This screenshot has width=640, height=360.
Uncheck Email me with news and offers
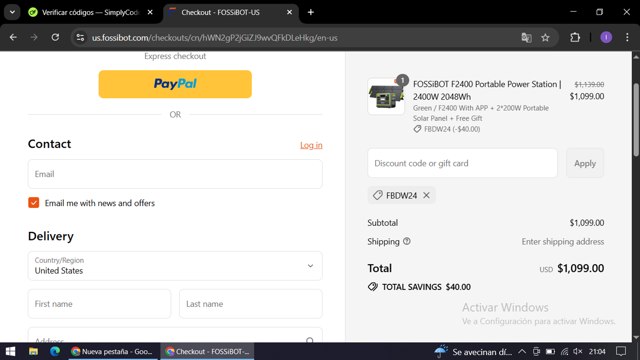coord(33,202)
